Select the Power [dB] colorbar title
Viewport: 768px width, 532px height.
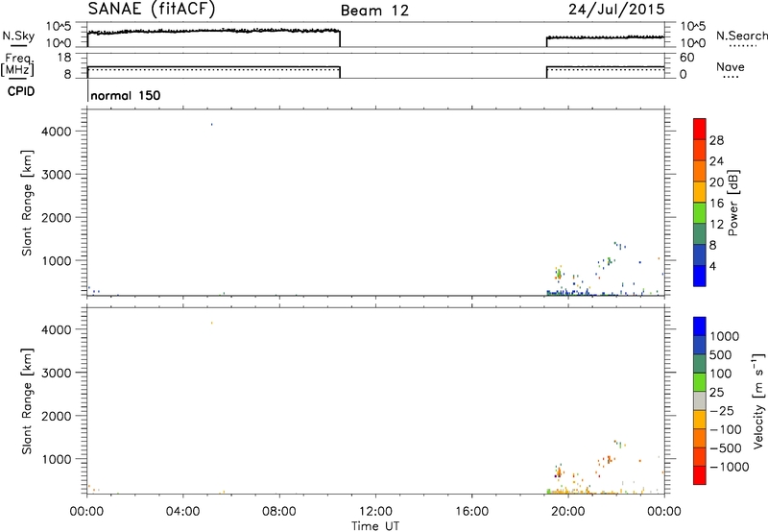coord(732,203)
